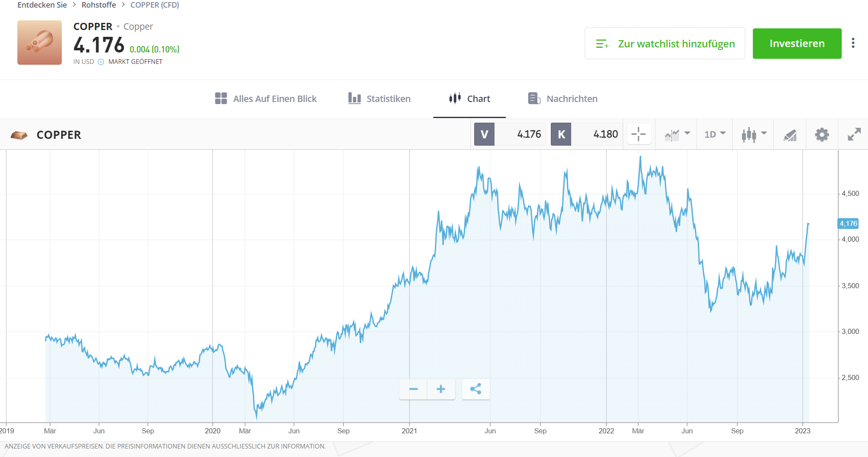This screenshot has height=457, width=868.
Task: Open chart settings gear
Action: (x=822, y=135)
